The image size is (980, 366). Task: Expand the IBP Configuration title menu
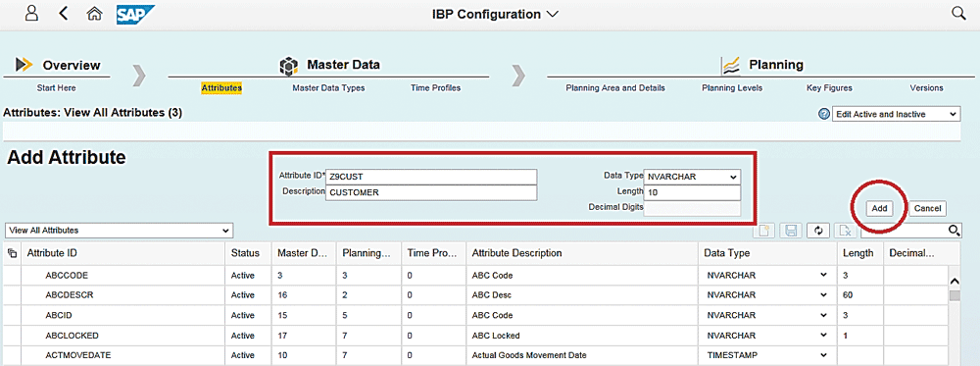[495, 14]
